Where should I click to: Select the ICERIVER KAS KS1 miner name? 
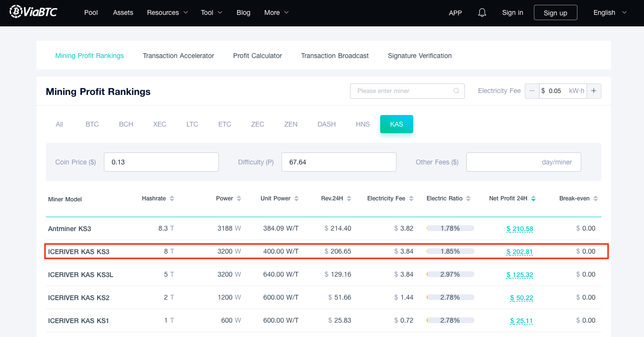point(79,321)
